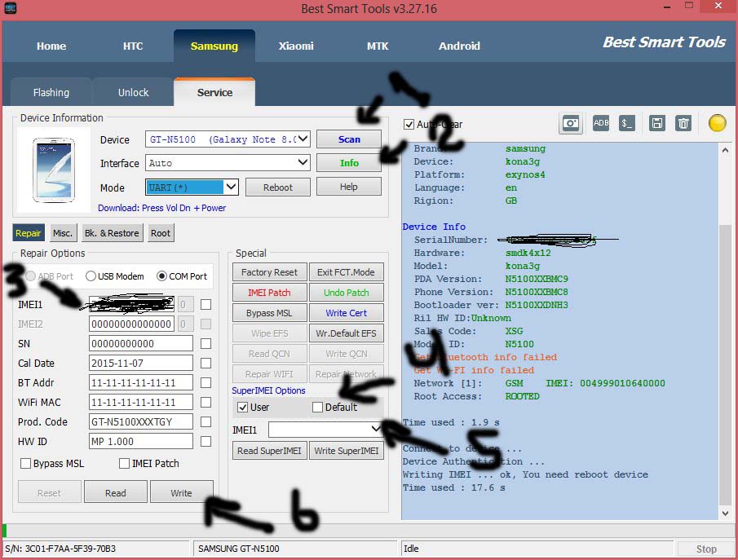The height and width of the screenshot is (560, 738).
Task: Tick the checkbox beside SN field
Action: 205,343
